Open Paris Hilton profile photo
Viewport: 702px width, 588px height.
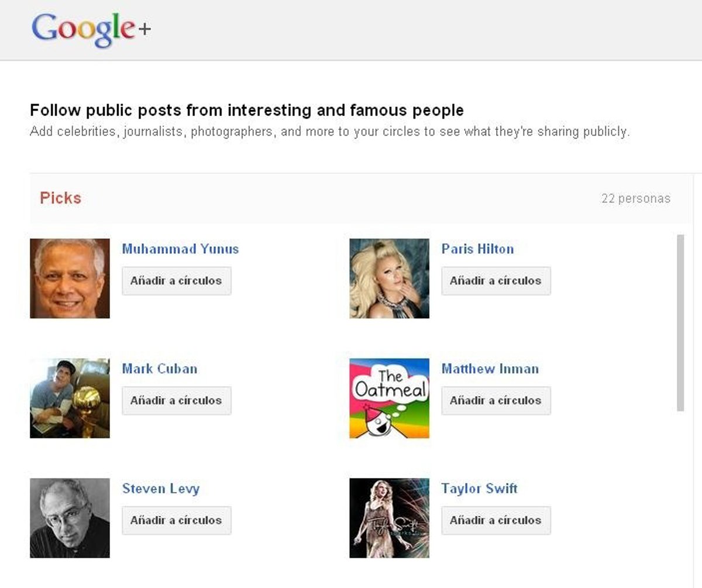point(389,278)
